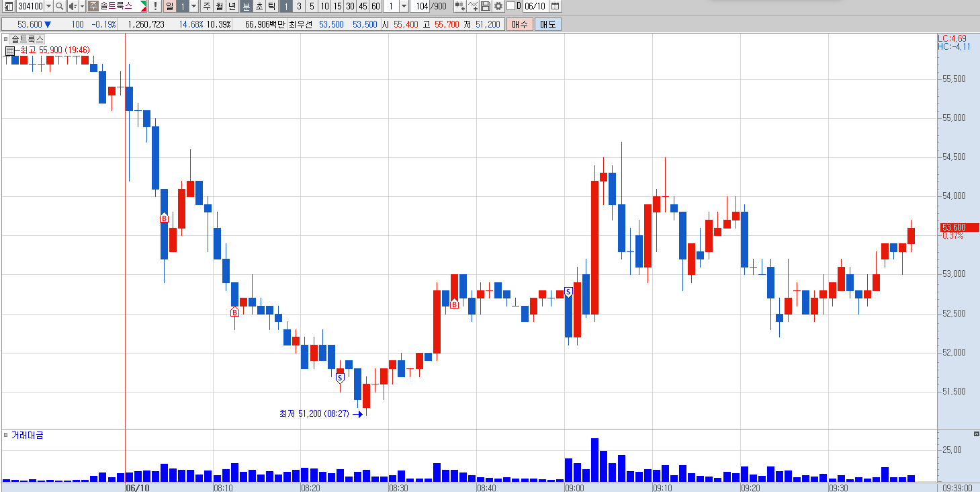Click the 거래대금 volume panel label
Image resolution: width=980 pixels, height=492 pixels.
click(x=27, y=435)
